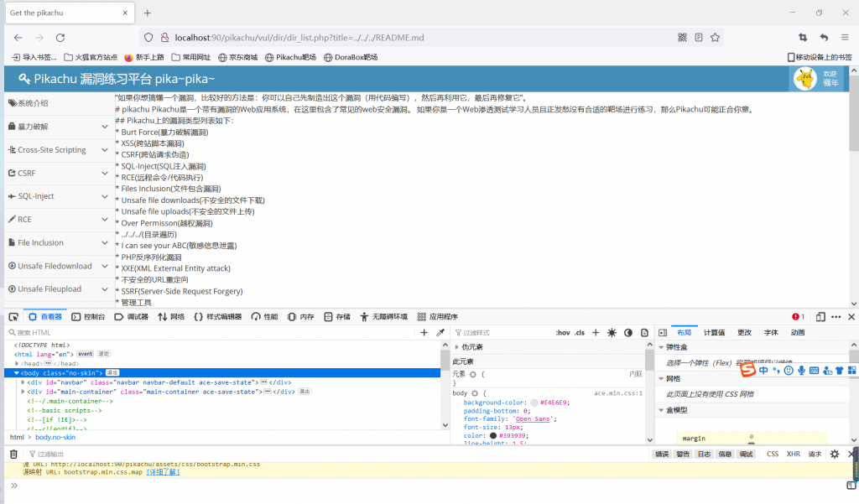Click the QR code icon in address bar
Image resolution: width=859 pixels, height=504 pixels.
click(682, 37)
